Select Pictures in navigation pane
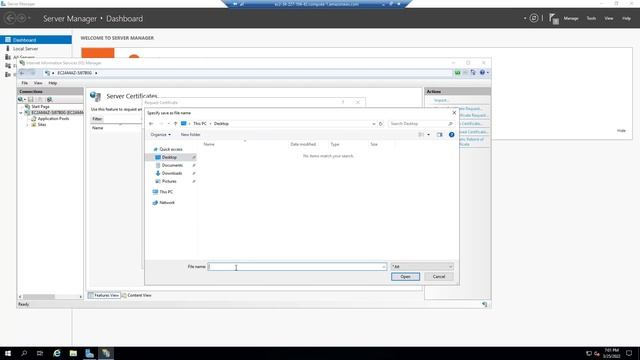Image resolution: width=640 pixels, height=360 pixels. pyautogui.click(x=169, y=181)
